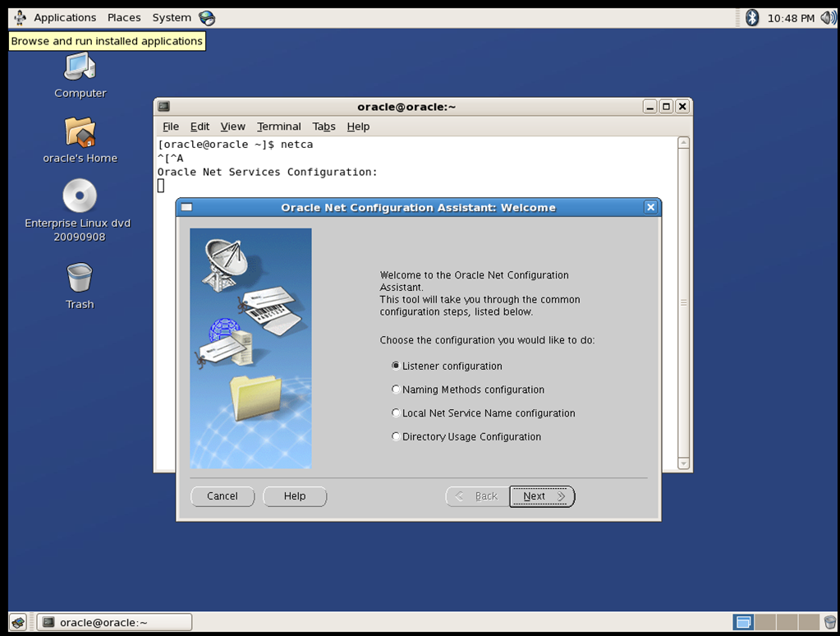Click the trash applet in bottom panel
The image size is (840, 636).
point(830,622)
